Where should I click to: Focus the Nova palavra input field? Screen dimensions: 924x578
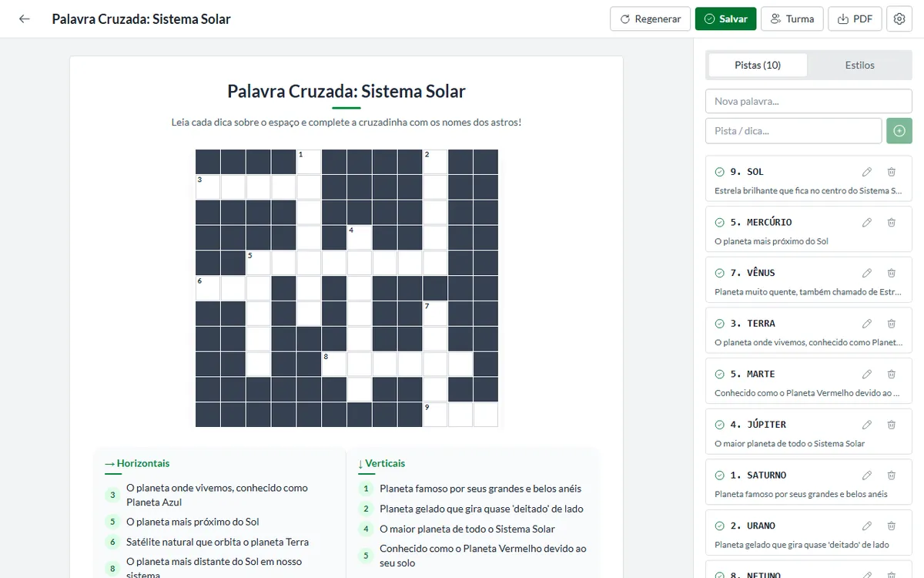click(808, 101)
